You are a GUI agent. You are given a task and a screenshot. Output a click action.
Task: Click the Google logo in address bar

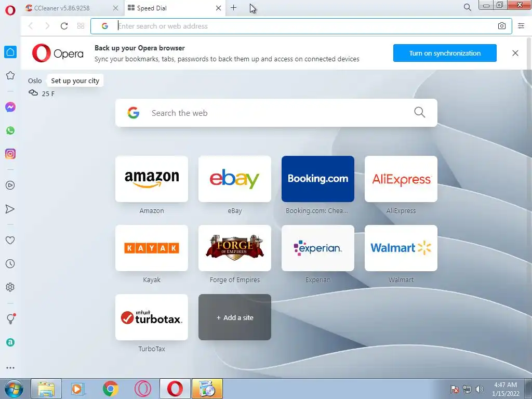pyautogui.click(x=105, y=26)
